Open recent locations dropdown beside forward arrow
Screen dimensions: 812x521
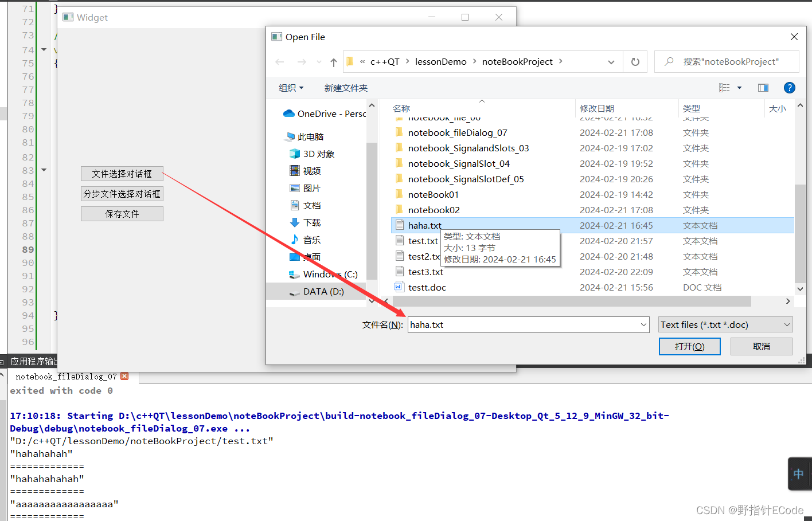pos(319,62)
